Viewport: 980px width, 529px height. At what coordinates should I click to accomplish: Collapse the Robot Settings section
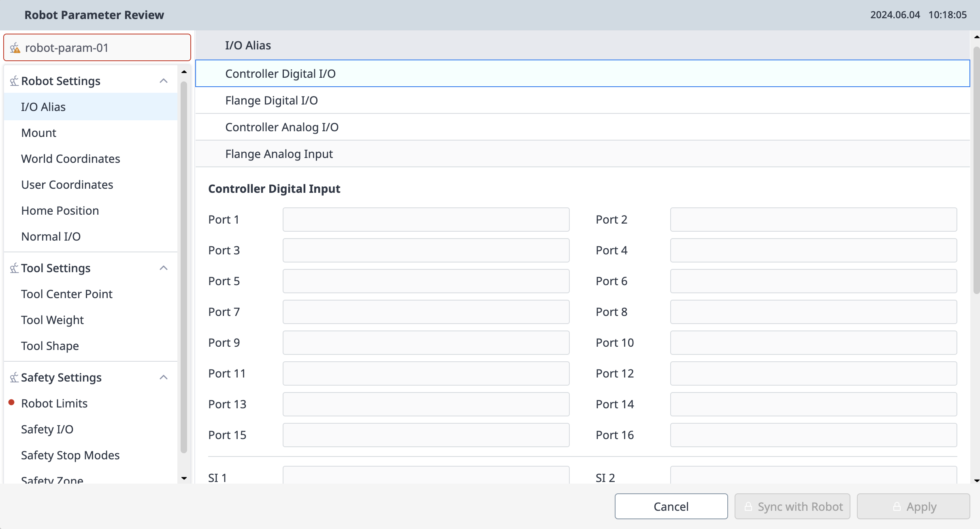pyautogui.click(x=164, y=81)
